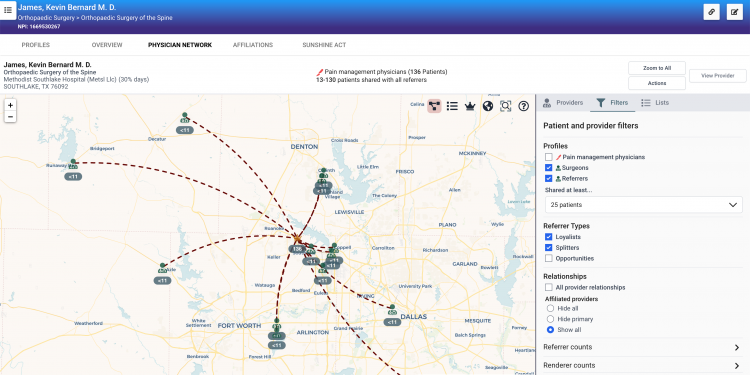This screenshot has height=375, width=750.
Task: Toggle the network graph view icon
Action: [x=434, y=106]
